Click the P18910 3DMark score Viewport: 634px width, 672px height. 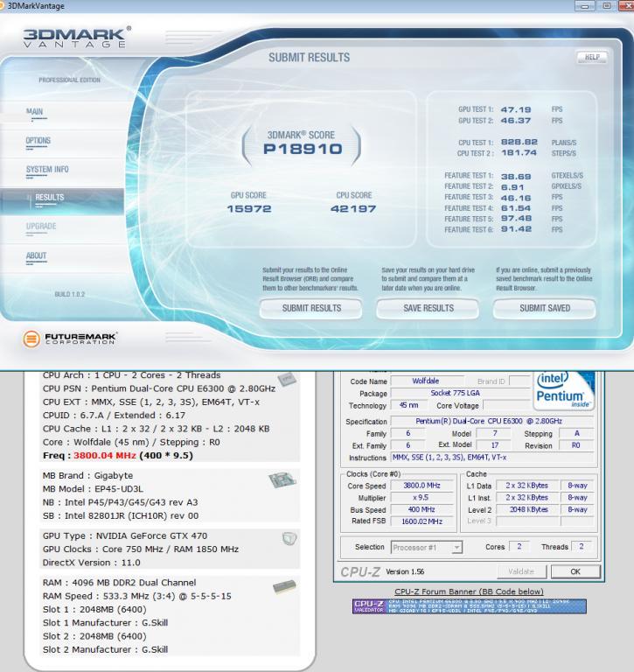coord(303,149)
